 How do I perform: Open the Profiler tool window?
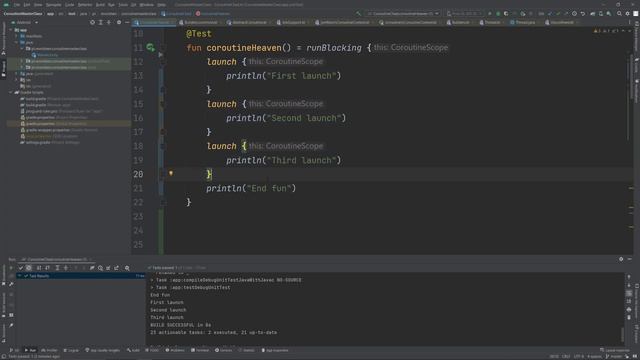(50, 350)
